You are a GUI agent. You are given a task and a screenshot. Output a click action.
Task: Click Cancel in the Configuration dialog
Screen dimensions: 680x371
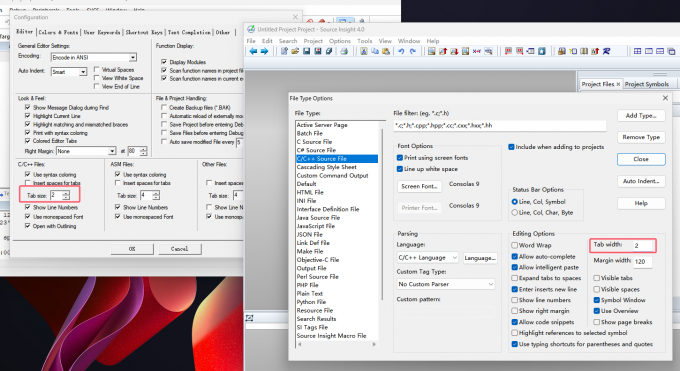pos(180,249)
